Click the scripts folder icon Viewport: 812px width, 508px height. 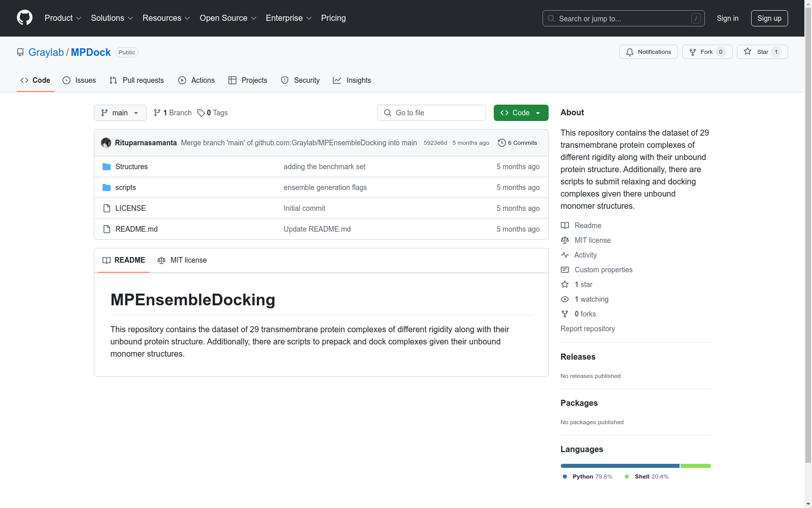[107, 187]
